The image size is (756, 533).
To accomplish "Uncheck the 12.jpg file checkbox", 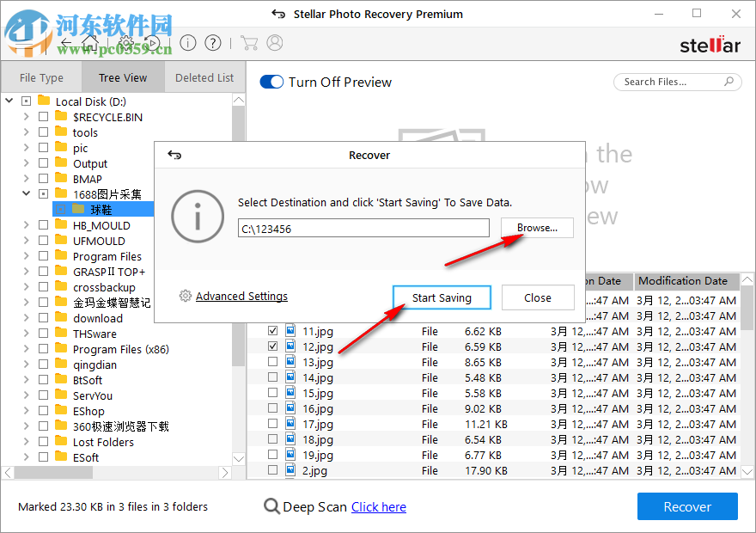I will pos(272,346).
